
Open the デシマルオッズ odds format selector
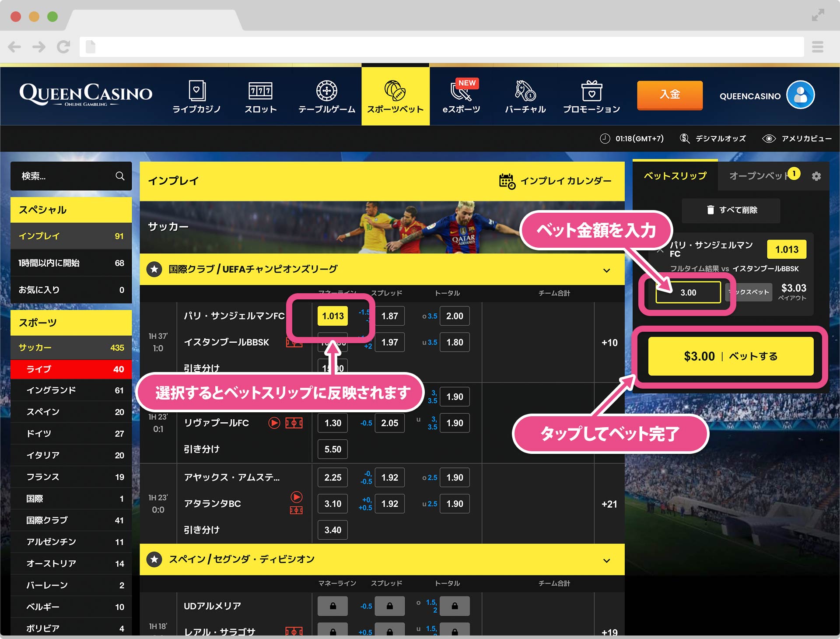coord(713,139)
